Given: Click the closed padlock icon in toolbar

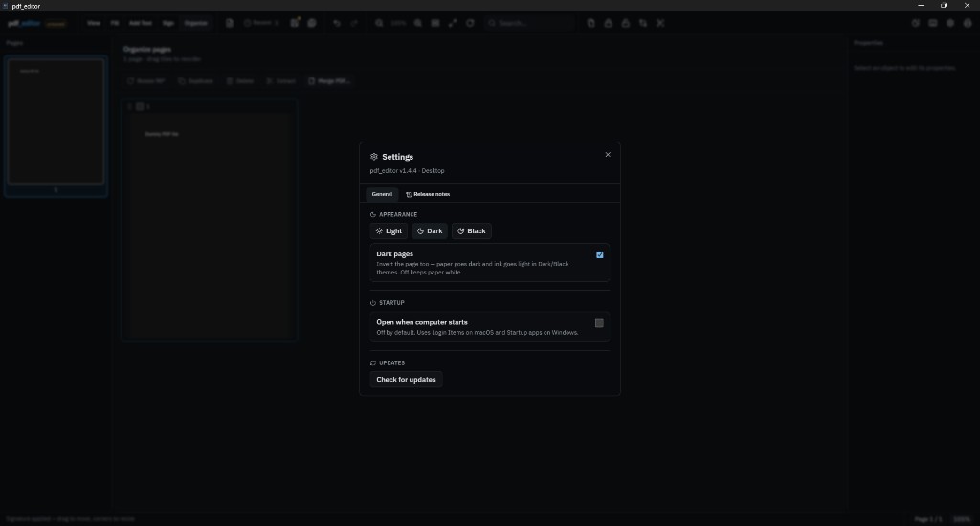Looking at the screenshot, I should click(608, 23).
